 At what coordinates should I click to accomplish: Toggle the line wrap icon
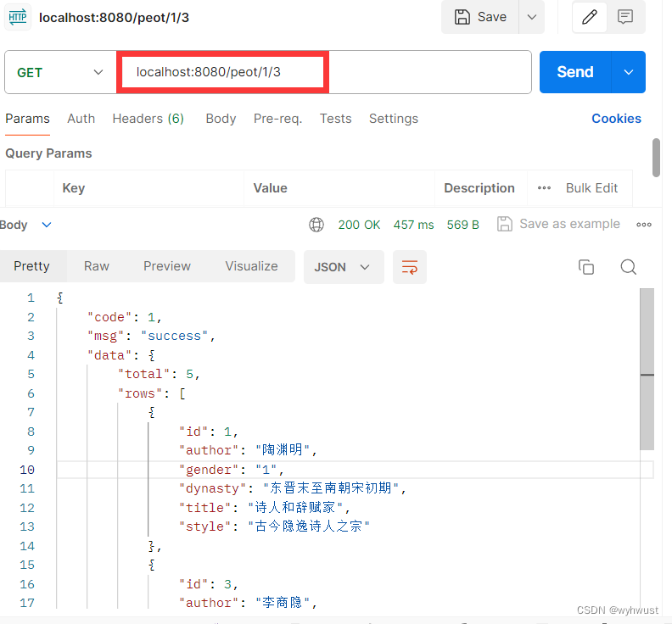[x=410, y=267]
